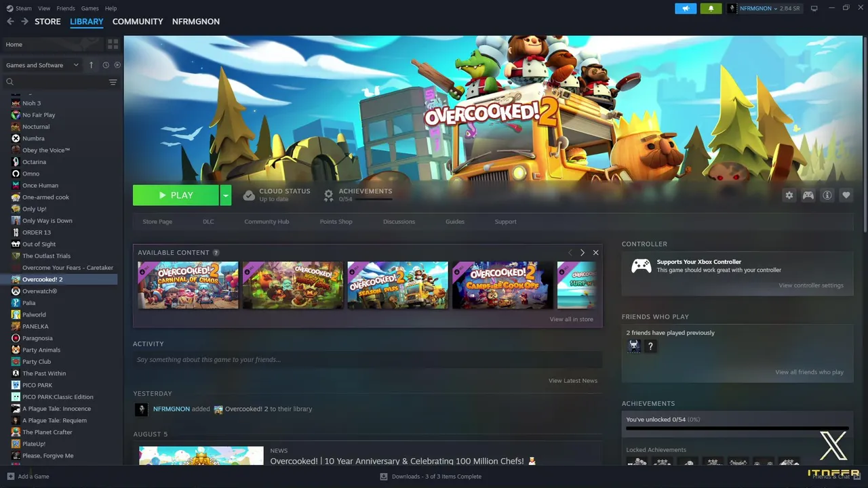Viewport: 868px width, 488px height.
Task: Switch to the STORE tab
Action: click(47, 22)
